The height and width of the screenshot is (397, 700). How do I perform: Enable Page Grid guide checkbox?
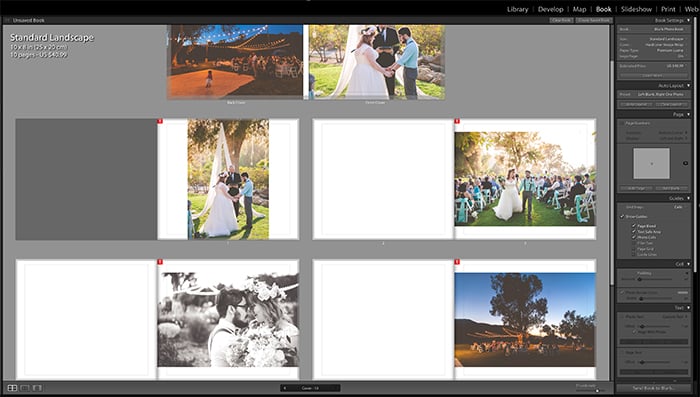point(633,249)
